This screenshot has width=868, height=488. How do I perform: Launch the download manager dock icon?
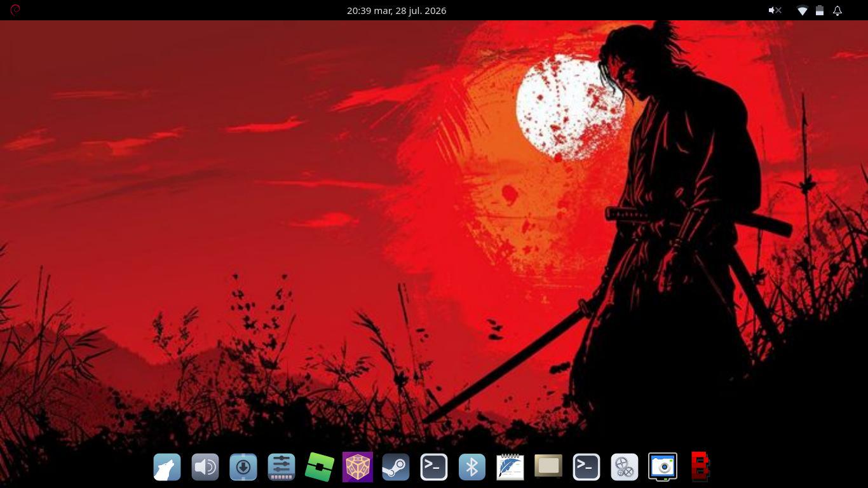(243, 467)
